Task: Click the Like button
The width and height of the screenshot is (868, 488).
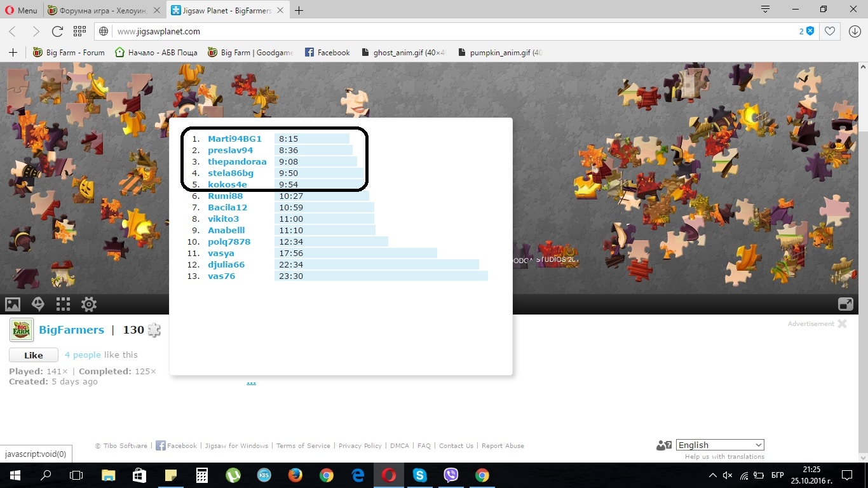Action: [x=34, y=355]
